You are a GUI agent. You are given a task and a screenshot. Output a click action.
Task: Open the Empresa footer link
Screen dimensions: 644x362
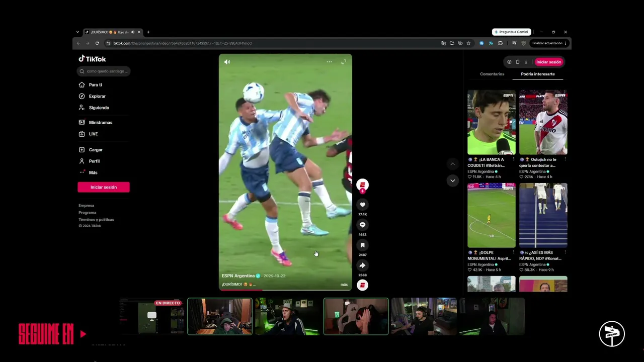86,206
